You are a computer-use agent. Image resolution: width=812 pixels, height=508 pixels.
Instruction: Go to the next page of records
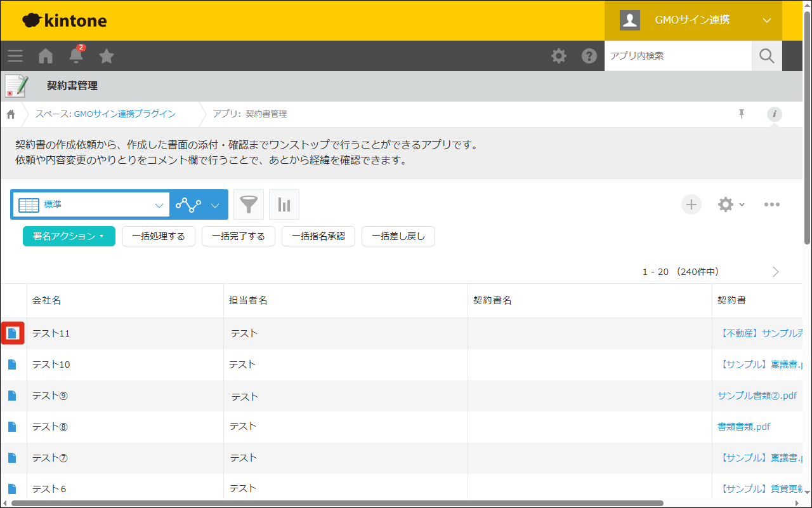click(775, 272)
